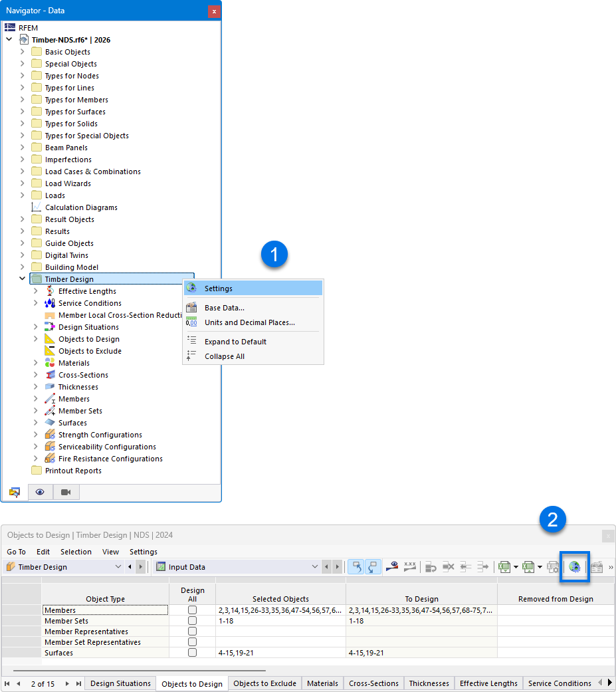This screenshot has width=616, height=692.
Task: Open the Settings configuration icon in the toolbar
Action: pyautogui.click(x=574, y=566)
